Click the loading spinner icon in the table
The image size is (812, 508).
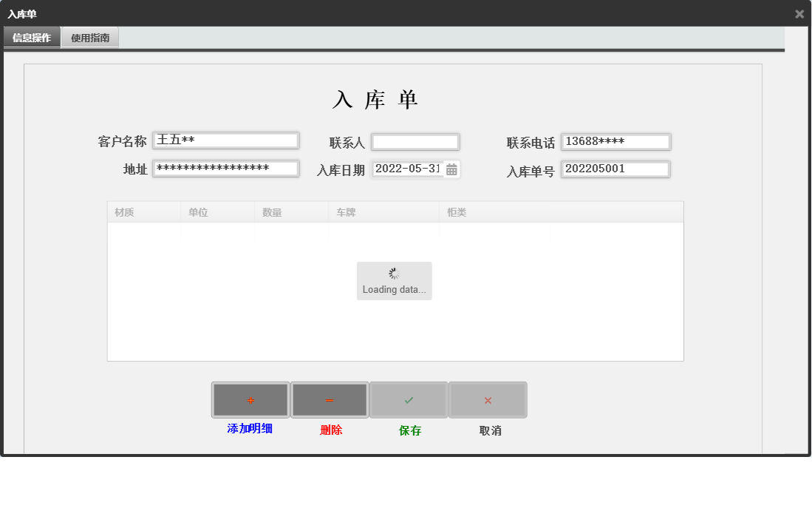click(394, 273)
